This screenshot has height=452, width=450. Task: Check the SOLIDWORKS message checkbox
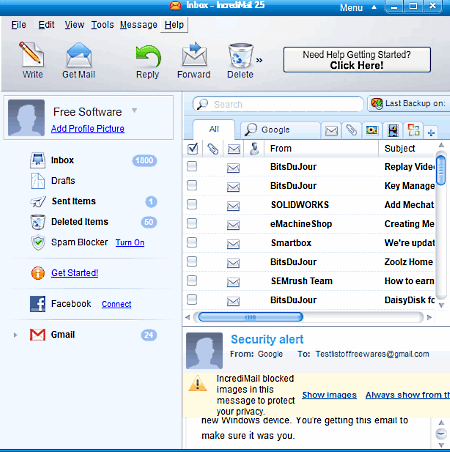pos(192,204)
